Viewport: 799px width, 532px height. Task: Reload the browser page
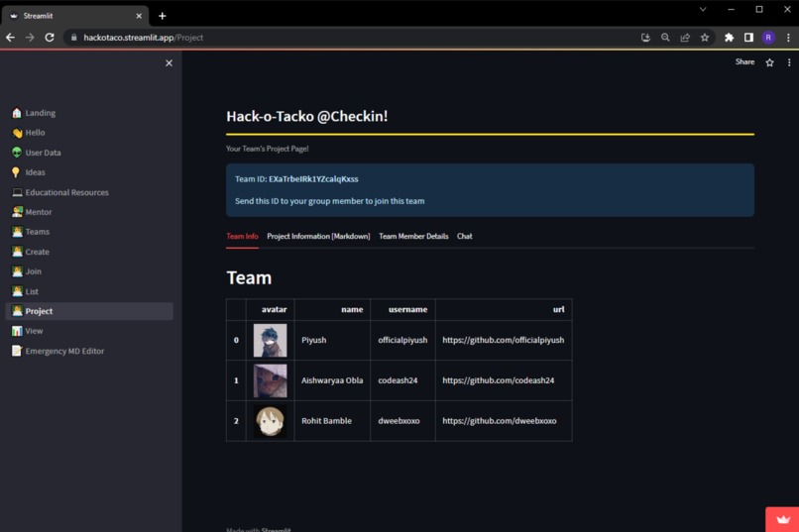tap(50, 38)
